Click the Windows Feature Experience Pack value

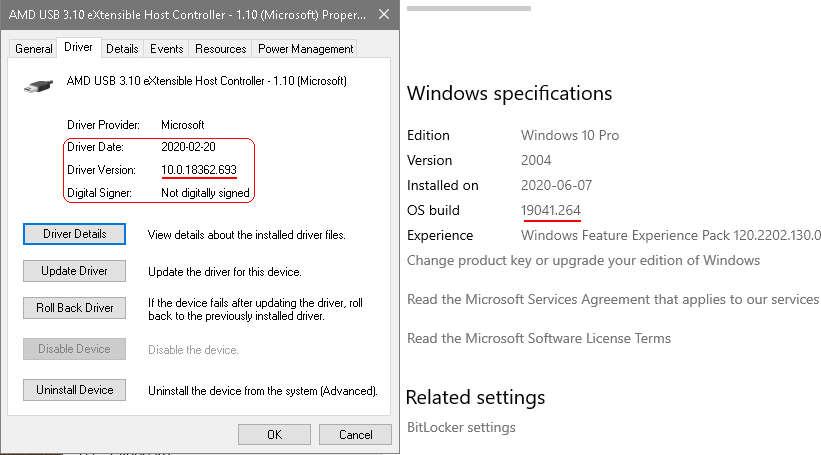point(671,235)
